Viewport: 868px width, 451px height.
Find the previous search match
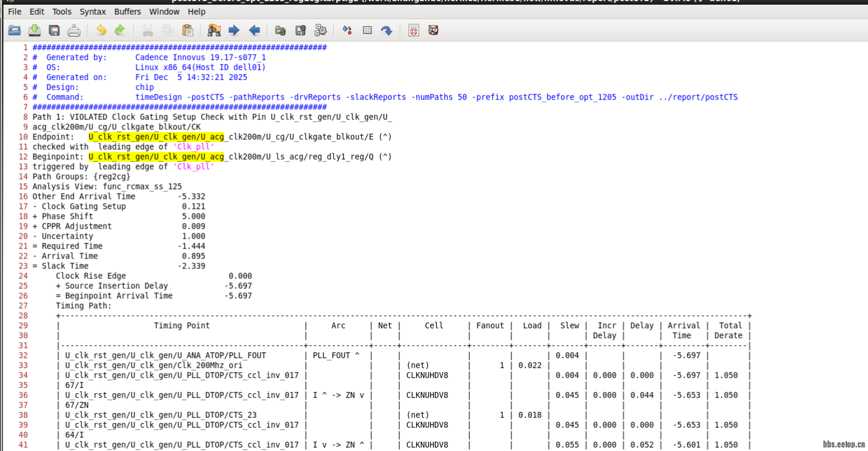[x=254, y=30]
